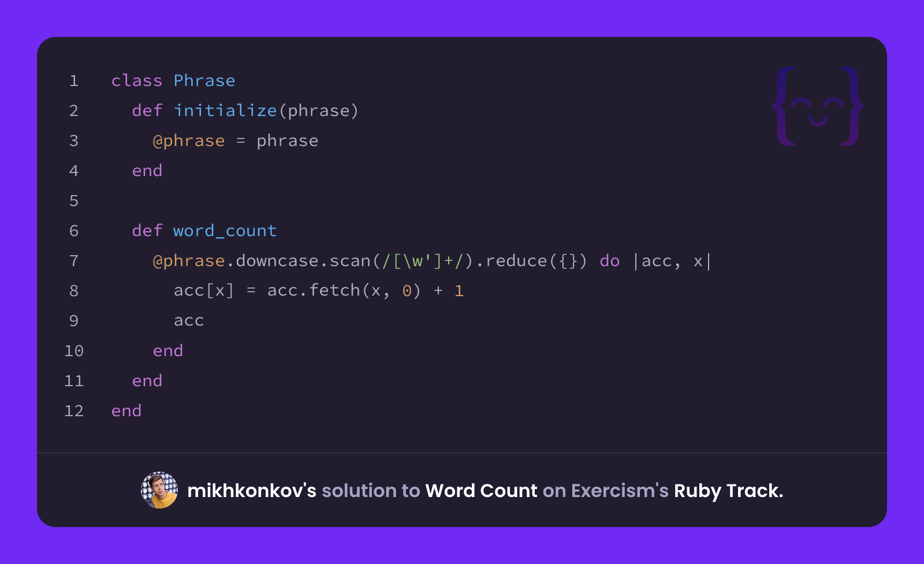This screenshot has width=924, height=564.
Task: Click 'end' on line 12
Action: pyautogui.click(x=126, y=410)
